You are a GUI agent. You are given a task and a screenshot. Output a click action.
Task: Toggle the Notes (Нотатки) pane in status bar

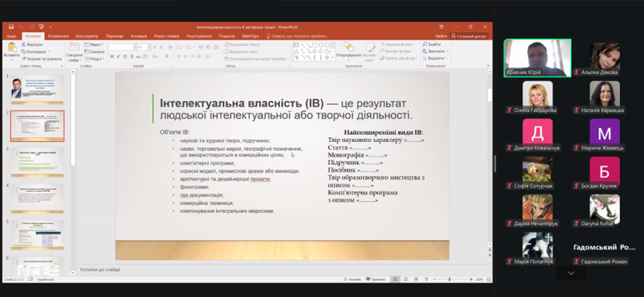(373, 279)
